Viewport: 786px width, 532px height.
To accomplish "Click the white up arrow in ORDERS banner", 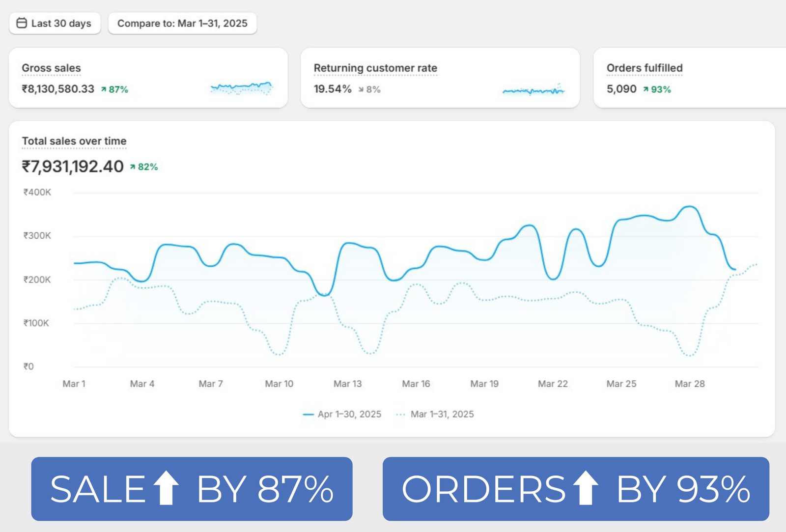I will click(586, 488).
